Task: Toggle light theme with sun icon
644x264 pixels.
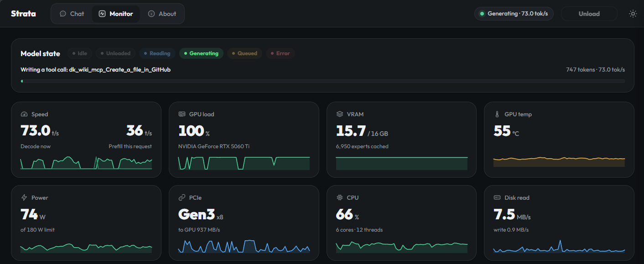Action: 633,14
